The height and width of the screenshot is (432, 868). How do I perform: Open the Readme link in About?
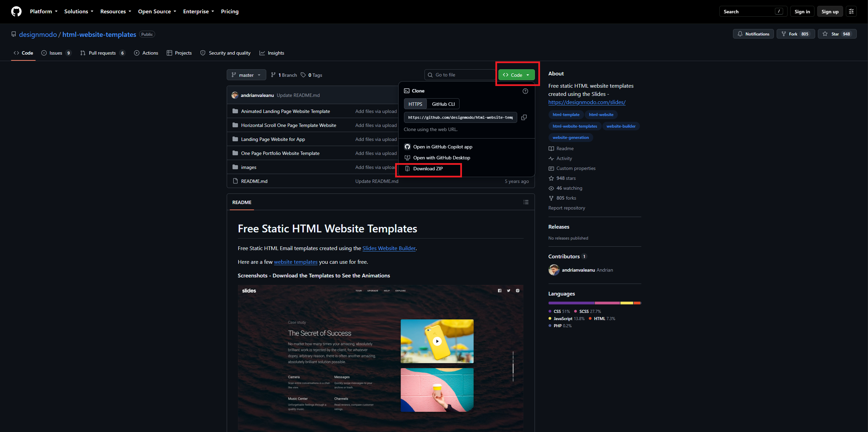pos(561,148)
